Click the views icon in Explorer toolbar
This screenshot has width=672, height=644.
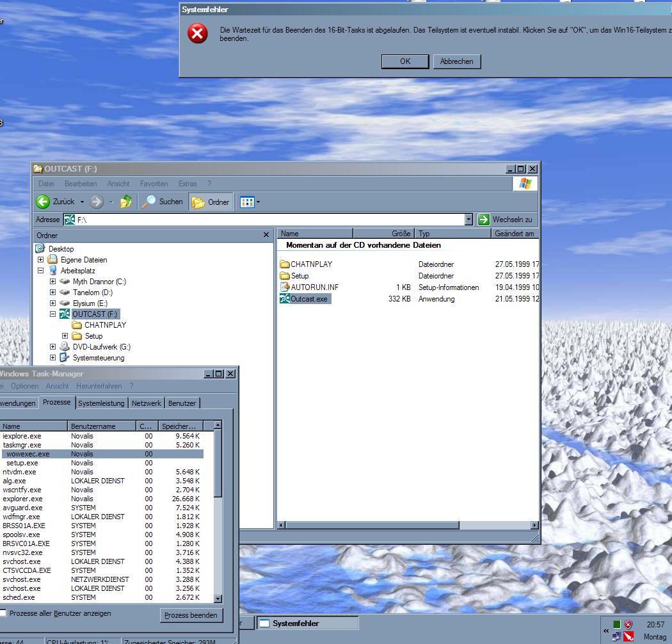[247, 202]
